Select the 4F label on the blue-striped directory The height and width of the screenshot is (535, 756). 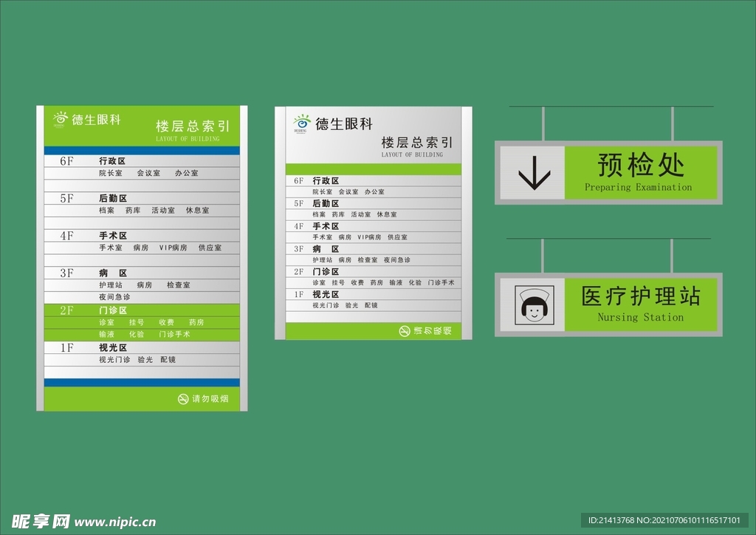point(67,236)
